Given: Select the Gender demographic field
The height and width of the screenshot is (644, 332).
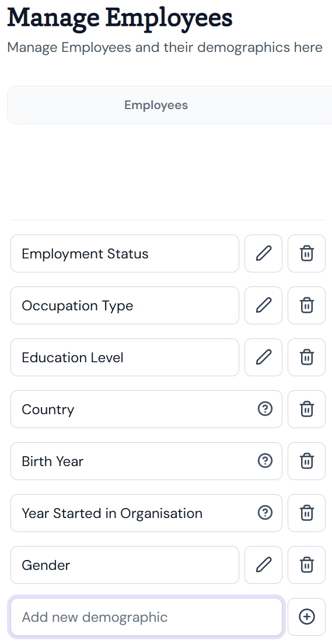Looking at the screenshot, I should pos(124,565).
